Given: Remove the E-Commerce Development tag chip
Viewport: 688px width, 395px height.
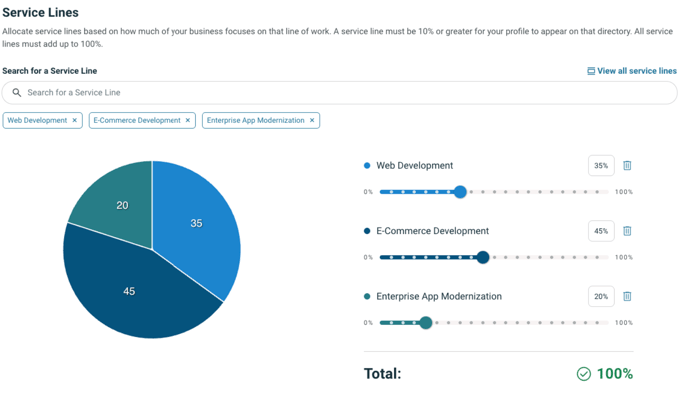Looking at the screenshot, I should pyautogui.click(x=188, y=120).
